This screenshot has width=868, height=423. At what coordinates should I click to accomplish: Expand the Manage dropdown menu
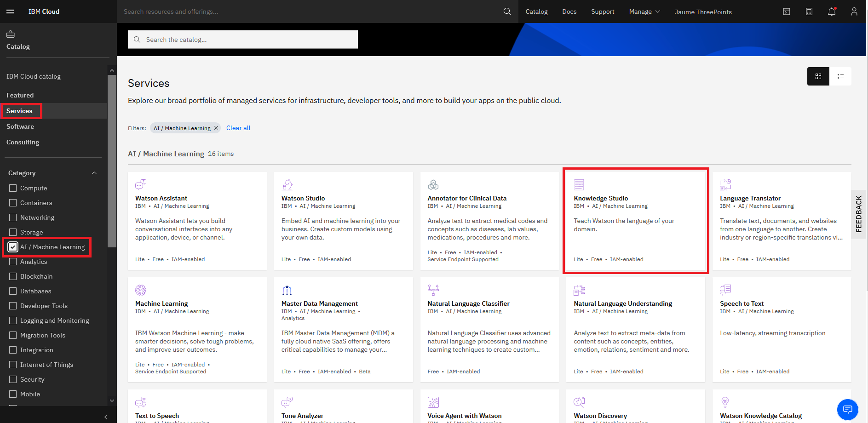pos(644,11)
